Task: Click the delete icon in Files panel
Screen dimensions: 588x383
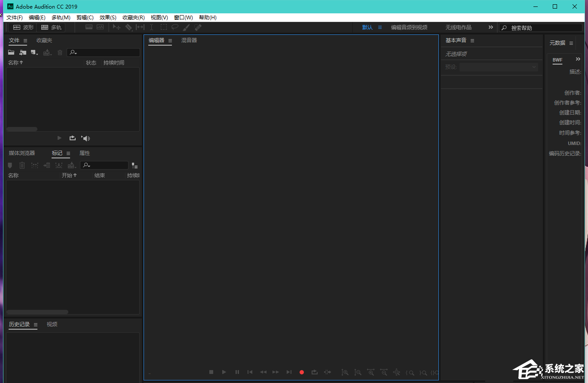Action: [x=60, y=52]
